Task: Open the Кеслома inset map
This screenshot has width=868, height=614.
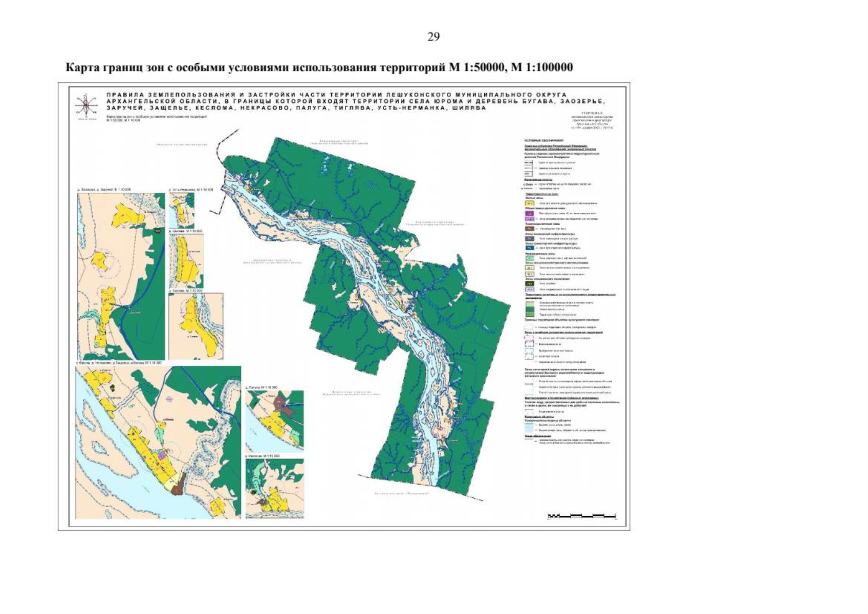Action: [x=274, y=488]
